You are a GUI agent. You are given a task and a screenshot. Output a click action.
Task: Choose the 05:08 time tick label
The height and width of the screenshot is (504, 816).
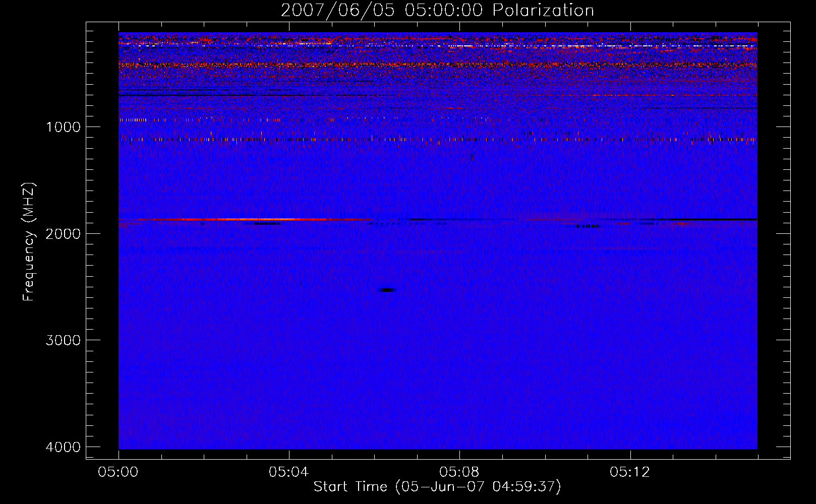(459, 472)
